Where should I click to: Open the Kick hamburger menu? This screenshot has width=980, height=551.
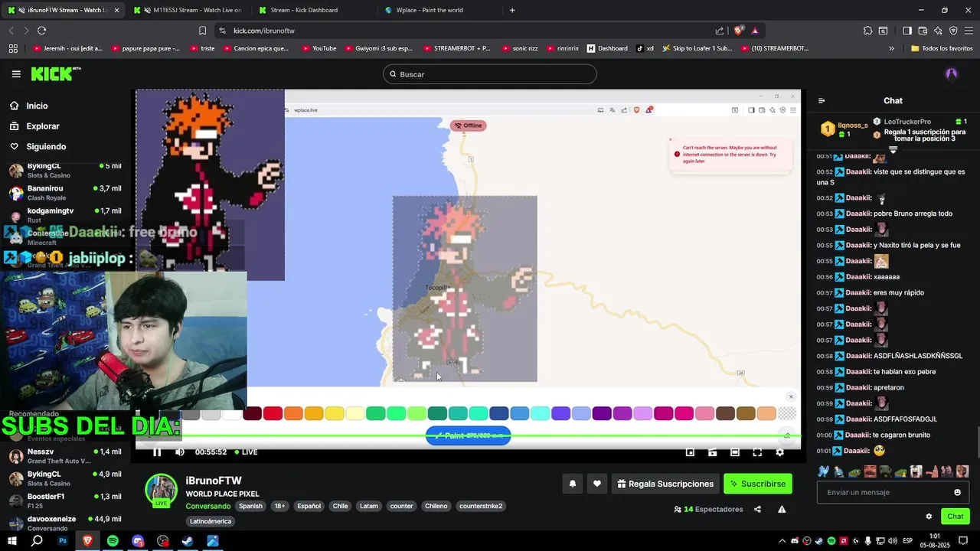pyautogui.click(x=16, y=74)
